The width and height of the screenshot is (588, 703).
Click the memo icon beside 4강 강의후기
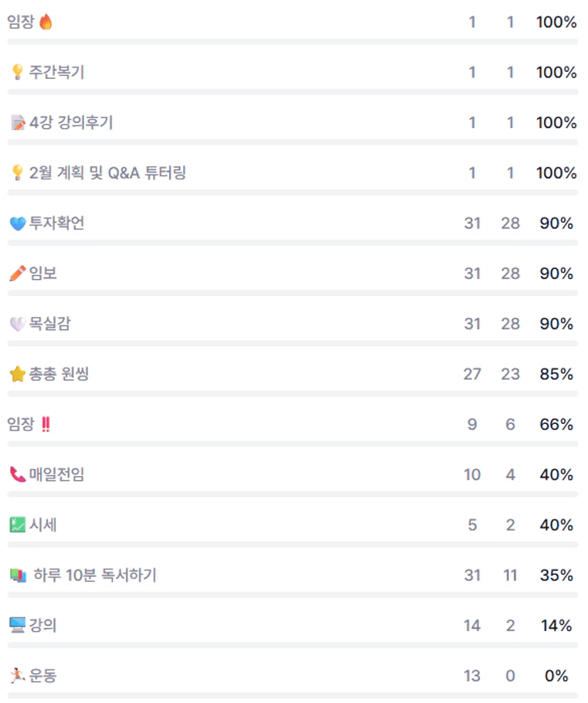pos(18,123)
